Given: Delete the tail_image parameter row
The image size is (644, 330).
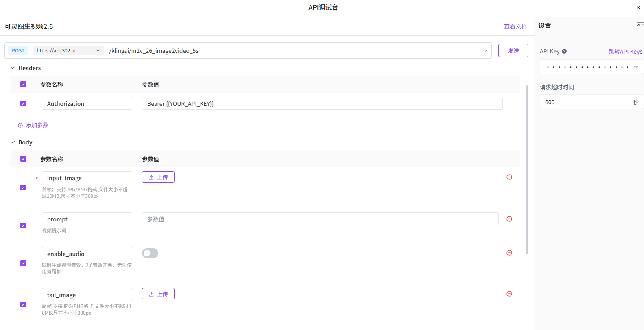Looking at the screenshot, I should pyautogui.click(x=509, y=294).
